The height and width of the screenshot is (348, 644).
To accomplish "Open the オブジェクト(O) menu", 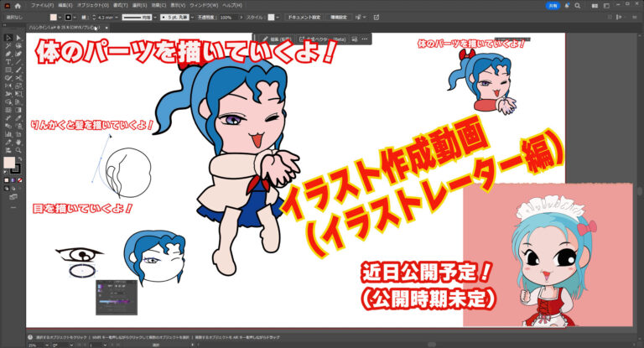I will 93,5.
